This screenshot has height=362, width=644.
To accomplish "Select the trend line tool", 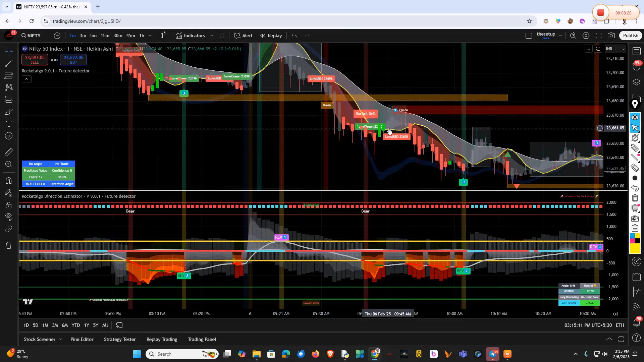I will [x=9, y=64].
